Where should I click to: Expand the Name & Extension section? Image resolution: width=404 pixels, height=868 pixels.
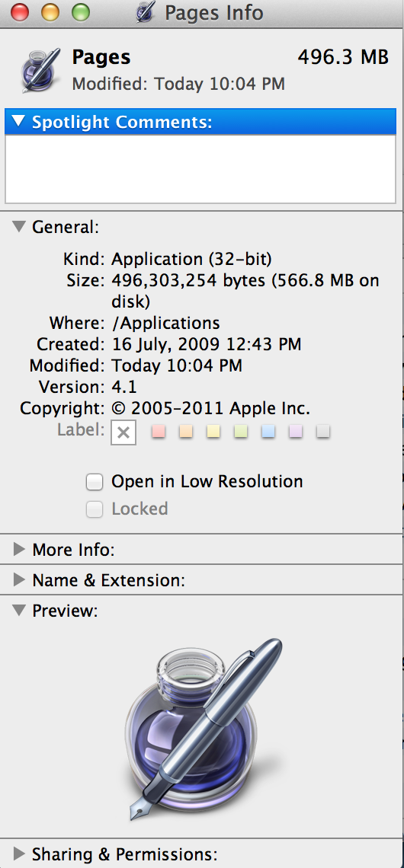19,579
